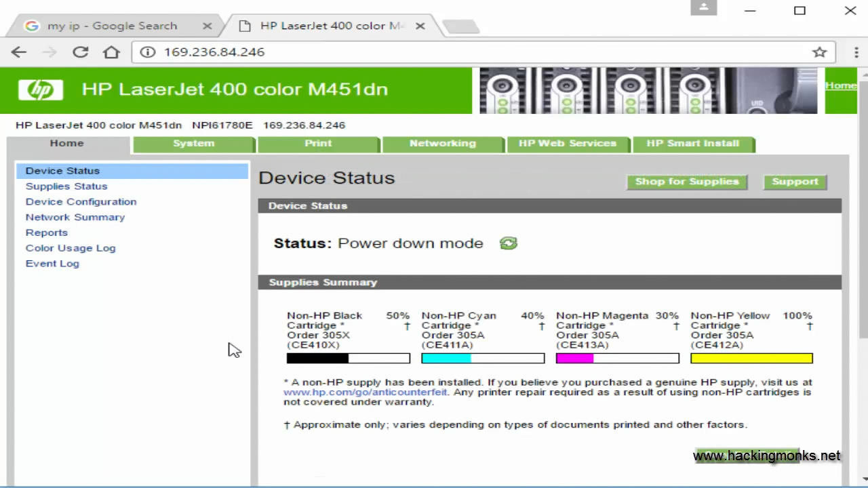Click the cyan cartridge level bar

(x=483, y=359)
